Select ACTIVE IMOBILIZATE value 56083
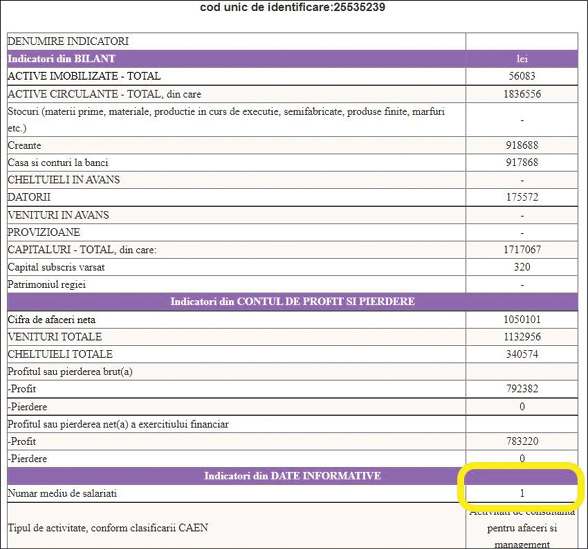 tap(522, 76)
